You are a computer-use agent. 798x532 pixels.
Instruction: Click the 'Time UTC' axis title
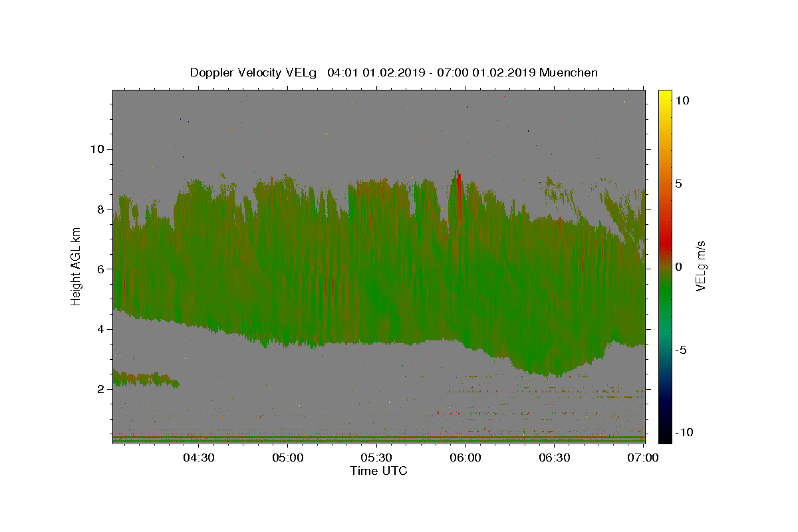coord(378,471)
